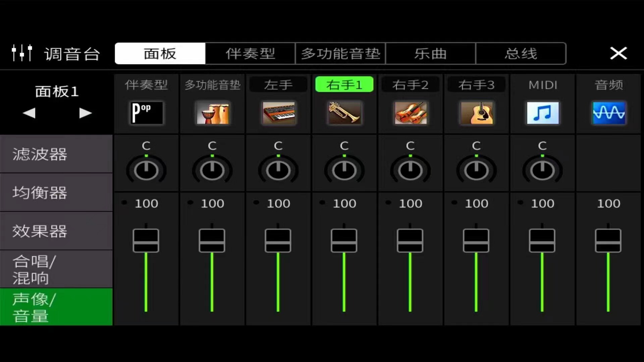Click the 右手2 volume fader handle
The width and height of the screenshot is (644, 362).
tap(410, 241)
